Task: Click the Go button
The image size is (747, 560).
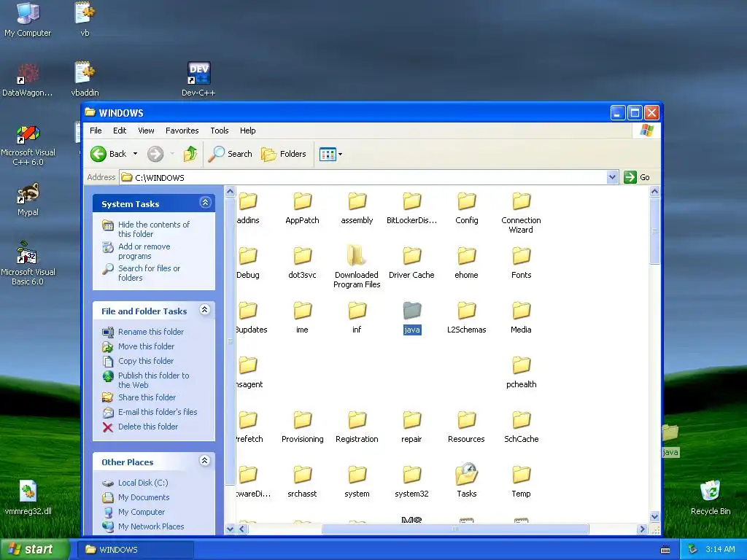Action: pos(637,177)
